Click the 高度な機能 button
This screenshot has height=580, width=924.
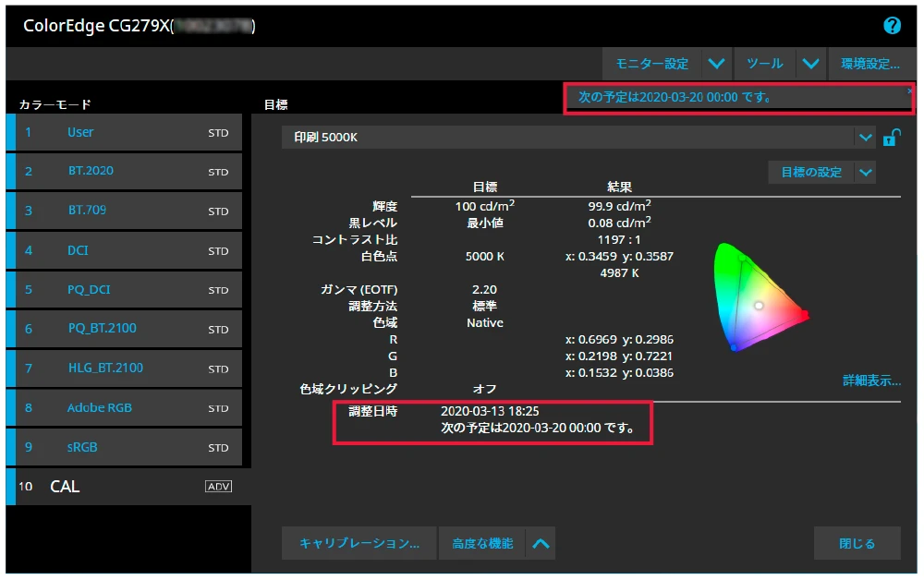click(x=482, y=543)
